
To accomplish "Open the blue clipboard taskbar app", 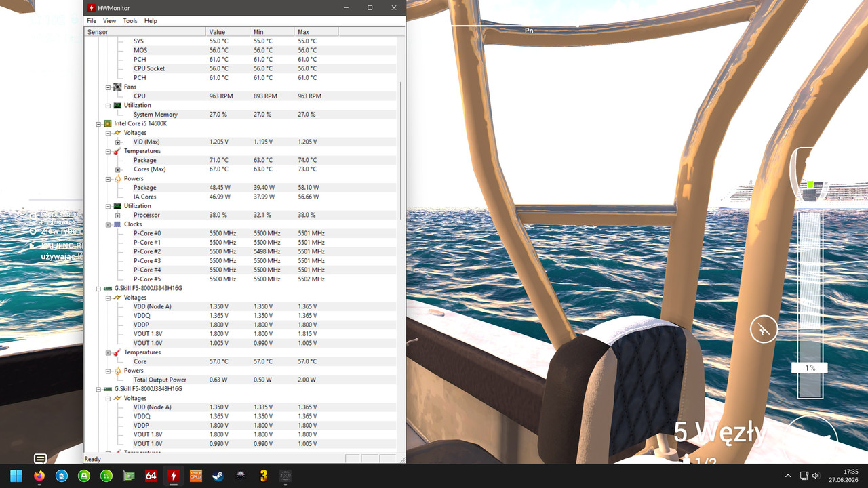I will pyautogui.click(x=61, y=476).
